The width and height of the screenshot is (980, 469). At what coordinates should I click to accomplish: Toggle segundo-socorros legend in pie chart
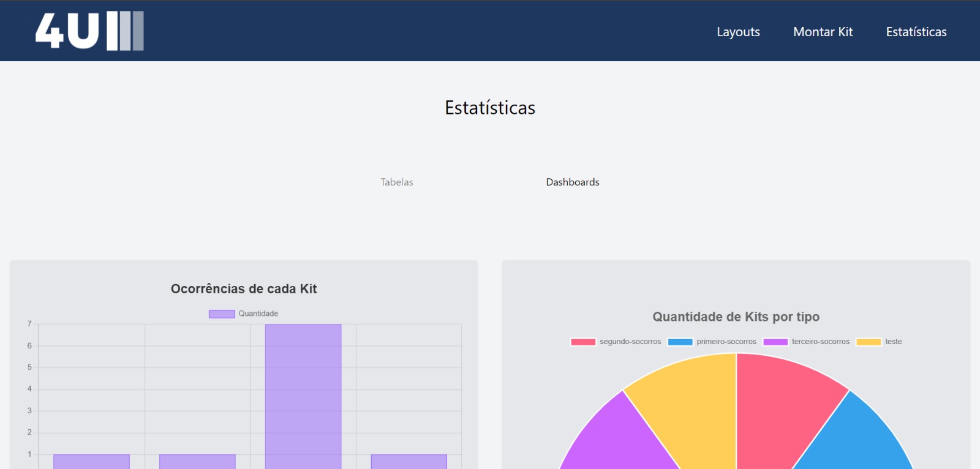[x=616, y=342]
